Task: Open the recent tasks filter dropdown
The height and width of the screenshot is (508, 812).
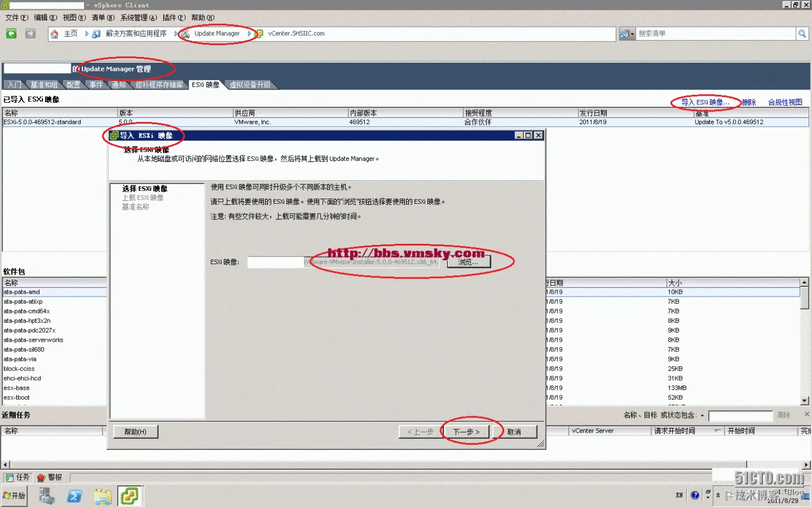Action: click(x=702, y=416)
